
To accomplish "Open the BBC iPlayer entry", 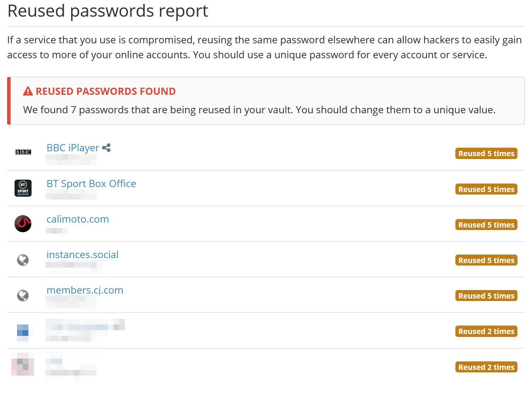I will [73, 148].
